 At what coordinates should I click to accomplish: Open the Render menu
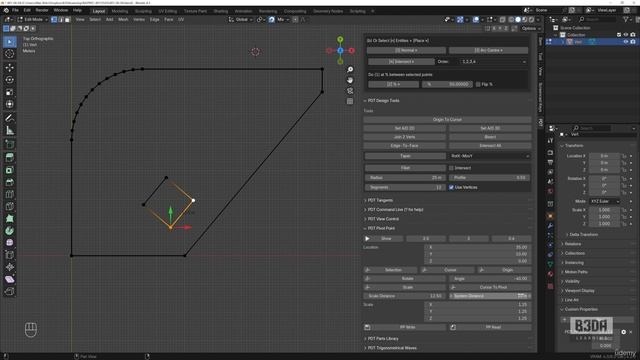pyautogui.click(x=42, y=10)
